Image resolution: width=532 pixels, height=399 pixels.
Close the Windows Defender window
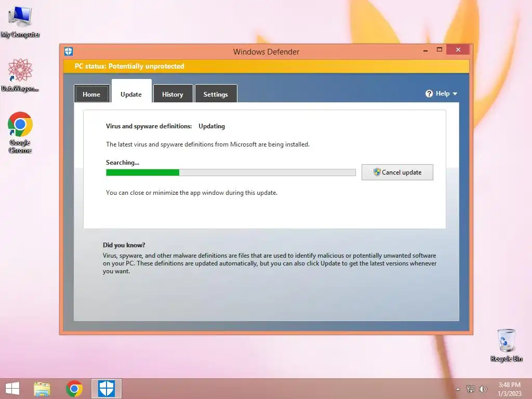click(458, 50)
